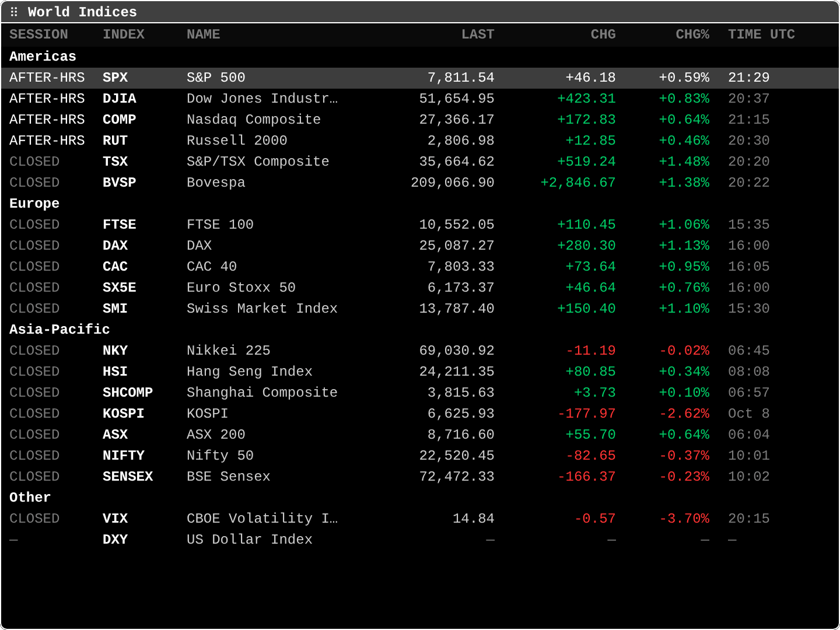The width and height of the screenshot is (840, 630).
Task: Click the -2.62% percent change
Action: 684,414
